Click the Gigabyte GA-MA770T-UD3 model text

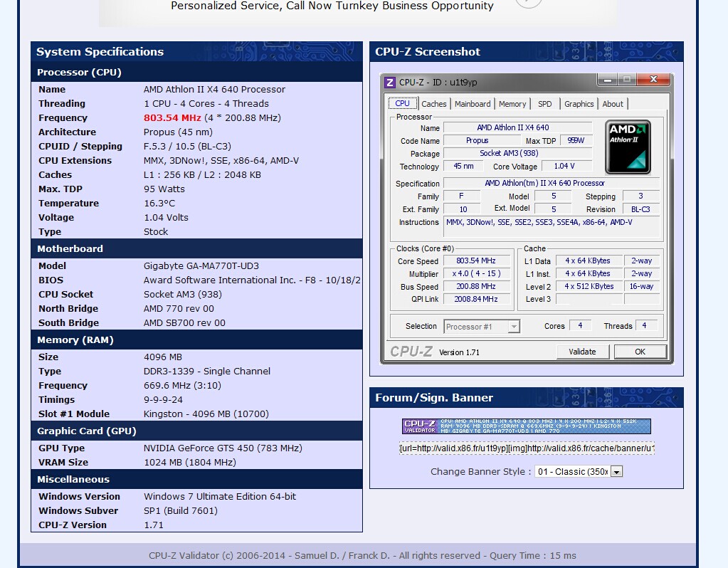click(201, 266)
